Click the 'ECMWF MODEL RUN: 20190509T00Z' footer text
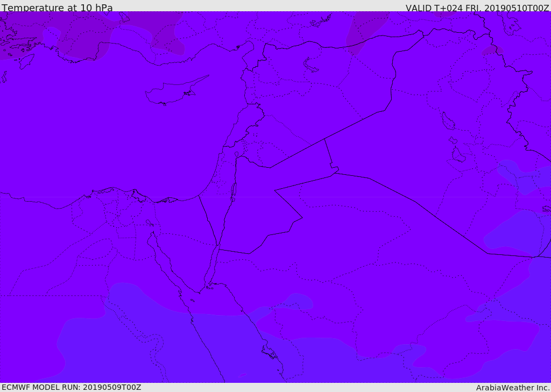Viewport: 551px width, 392px height. point(72,387)
